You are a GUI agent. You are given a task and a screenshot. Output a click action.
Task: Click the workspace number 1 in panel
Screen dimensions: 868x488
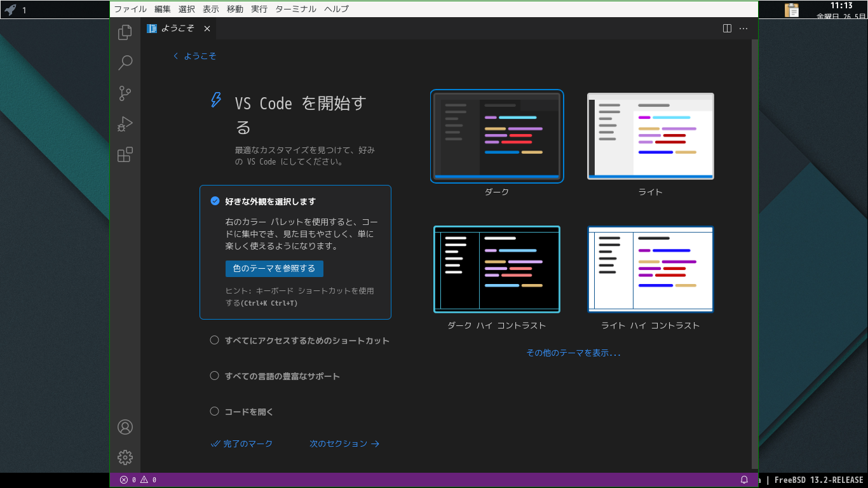pyautogui.click(x=24, y=10)
